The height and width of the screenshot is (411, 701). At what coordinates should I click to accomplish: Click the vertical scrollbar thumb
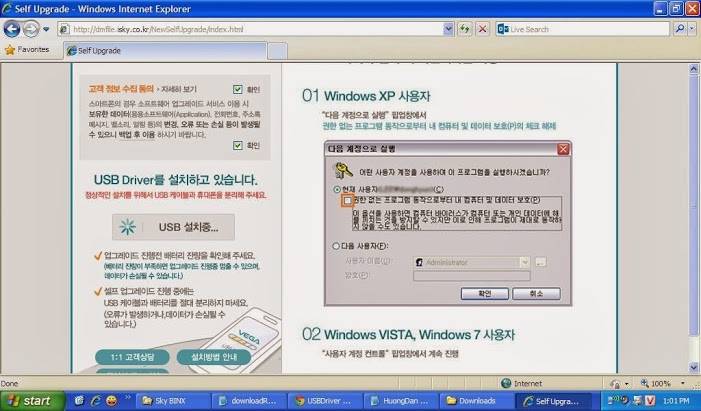(x=693, y=205)
